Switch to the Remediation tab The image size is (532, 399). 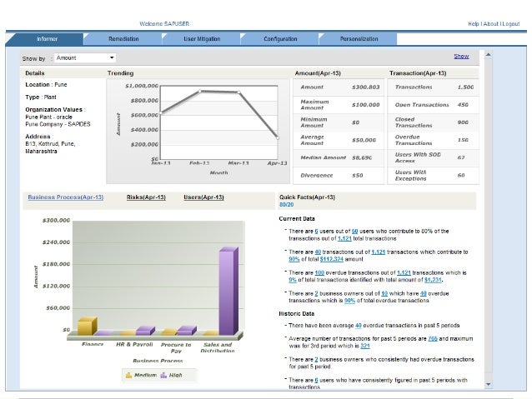point(123,39)
